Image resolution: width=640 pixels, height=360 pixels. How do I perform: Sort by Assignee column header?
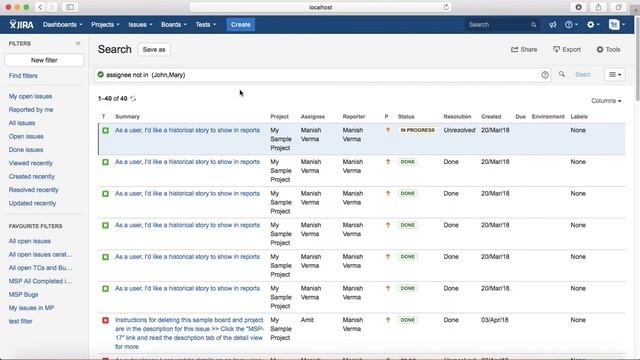313,117
